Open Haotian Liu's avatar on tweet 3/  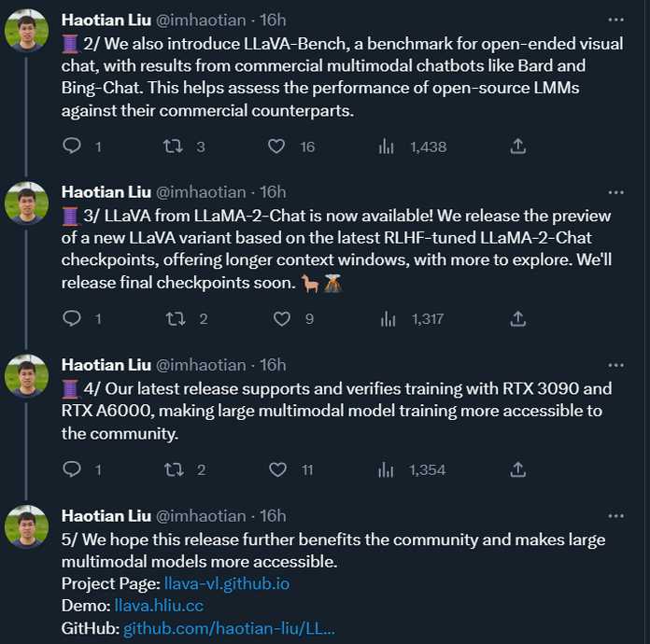click(26, 203)
